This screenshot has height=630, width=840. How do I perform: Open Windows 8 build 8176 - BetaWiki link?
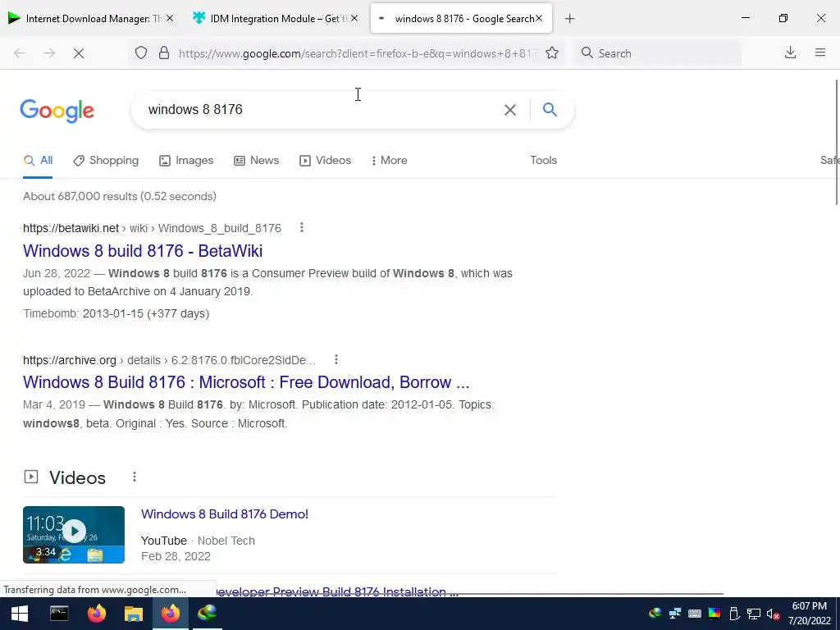143,251
